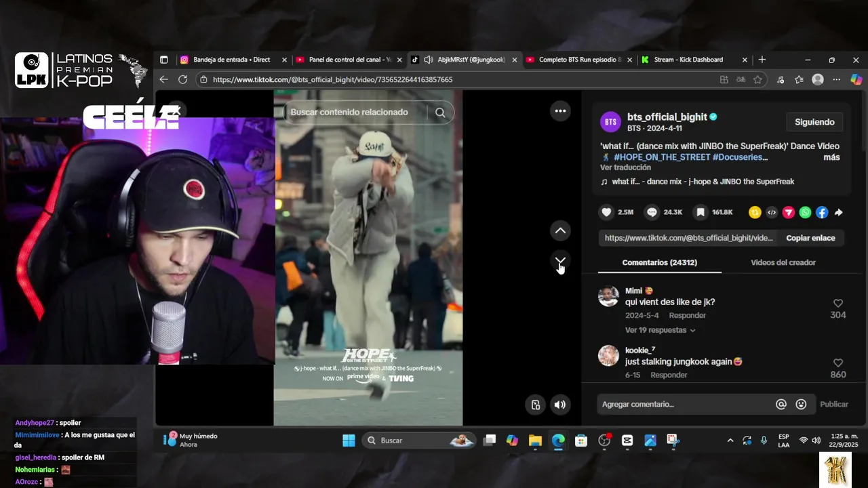This screenshot has height=488, width=868.
Task: Reply to Mimi's comment via Responder
Action: 687,315
